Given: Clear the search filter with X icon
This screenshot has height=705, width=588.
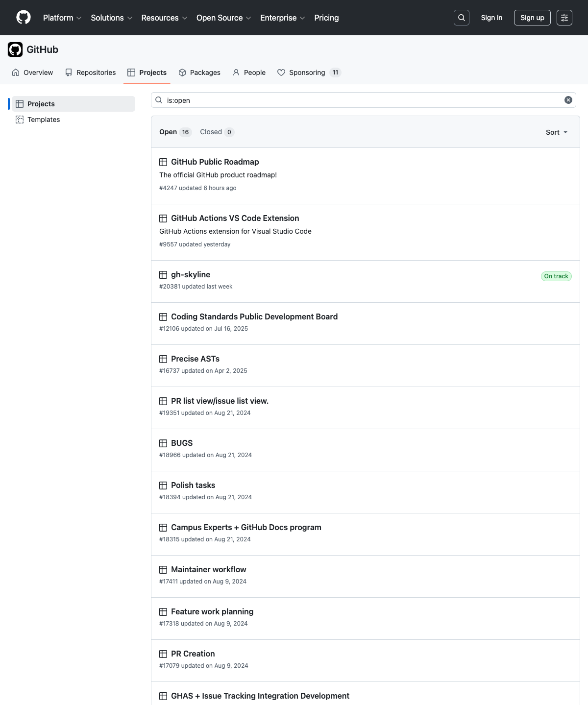Looking at the screenshot, I should point(568,100).
